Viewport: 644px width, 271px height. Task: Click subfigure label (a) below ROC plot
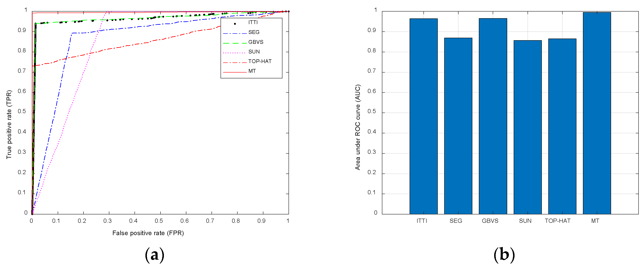[x=154, y=255]
